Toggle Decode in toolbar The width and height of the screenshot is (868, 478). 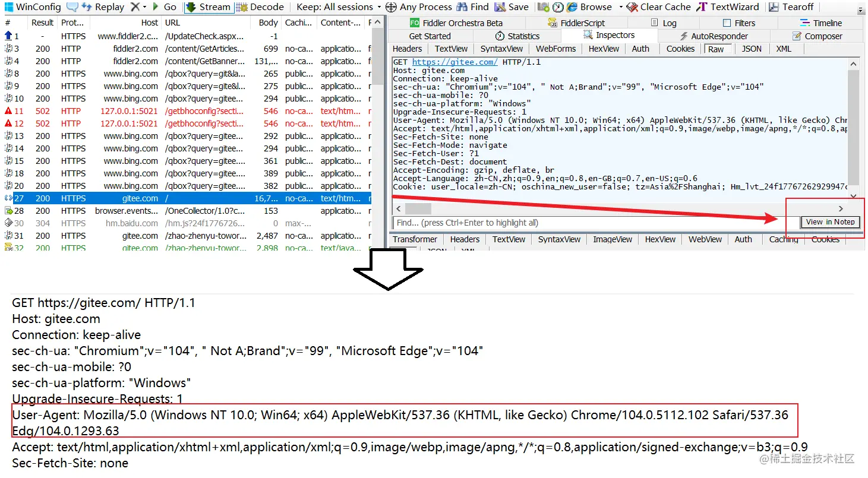coord(260,7)
